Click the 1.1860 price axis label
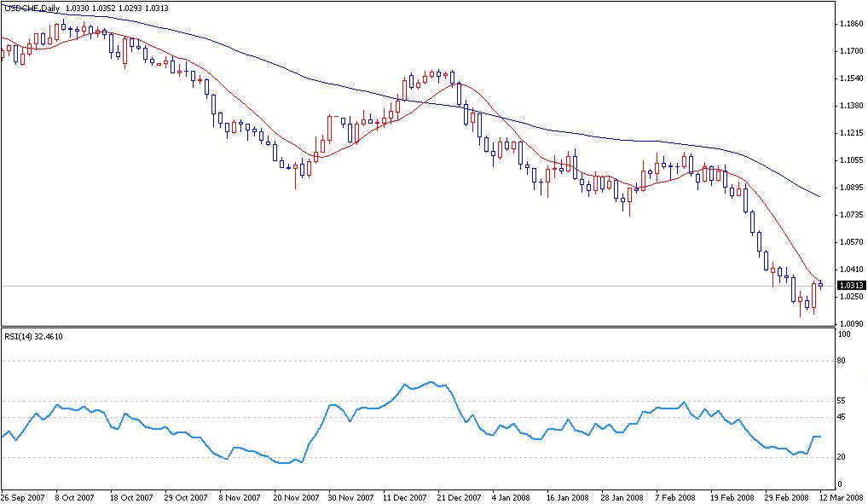The height and width of the screenshot is (504, 868). [852, 24]
